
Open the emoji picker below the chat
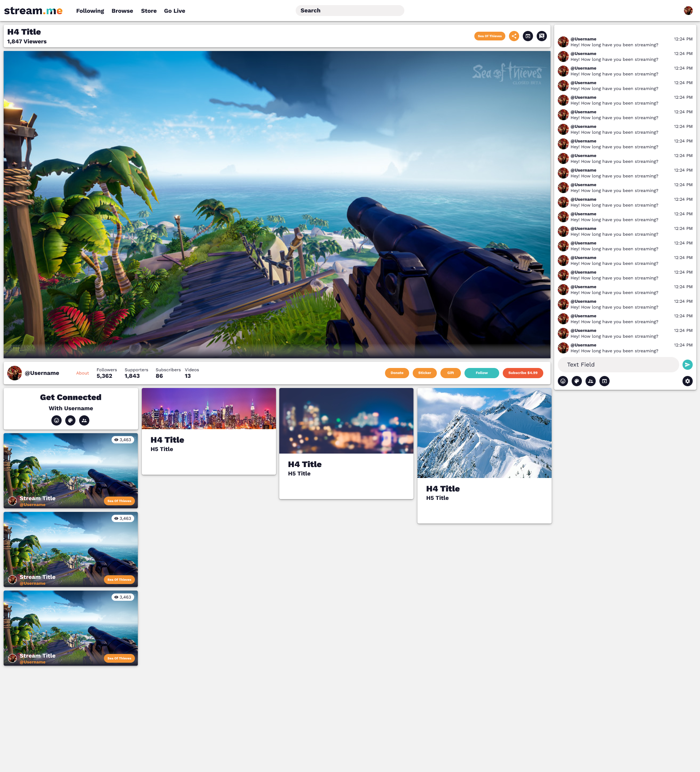(x=563, y=381)
